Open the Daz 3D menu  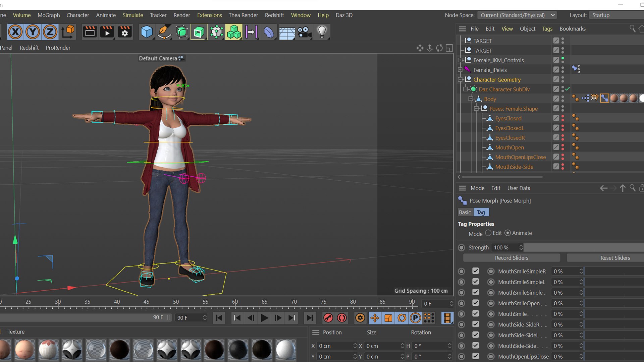coord(344,15)
